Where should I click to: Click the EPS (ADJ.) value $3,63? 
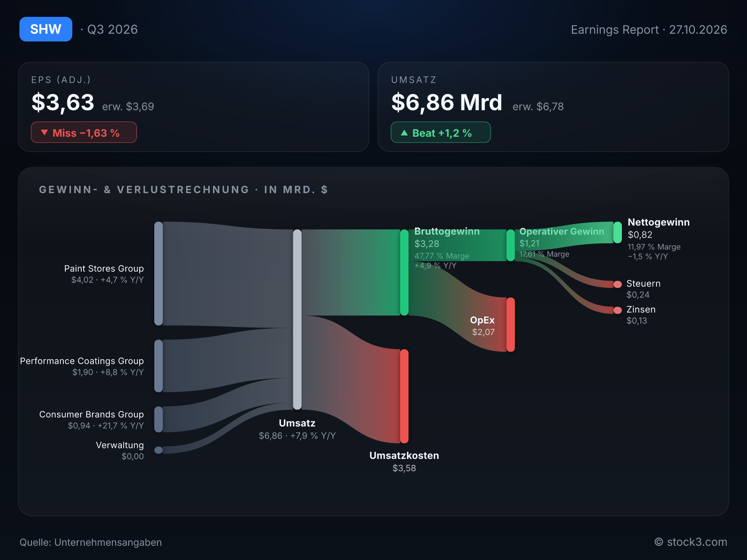coord(63,102)
